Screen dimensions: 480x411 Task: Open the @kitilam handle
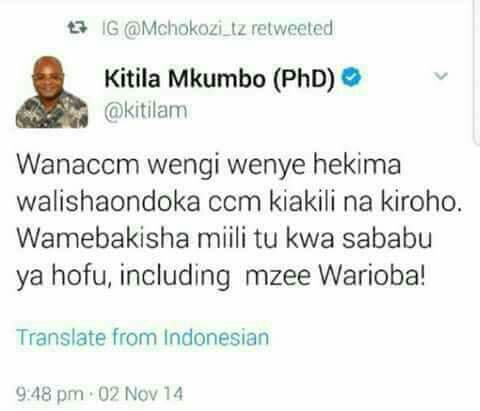pos(146,111)
